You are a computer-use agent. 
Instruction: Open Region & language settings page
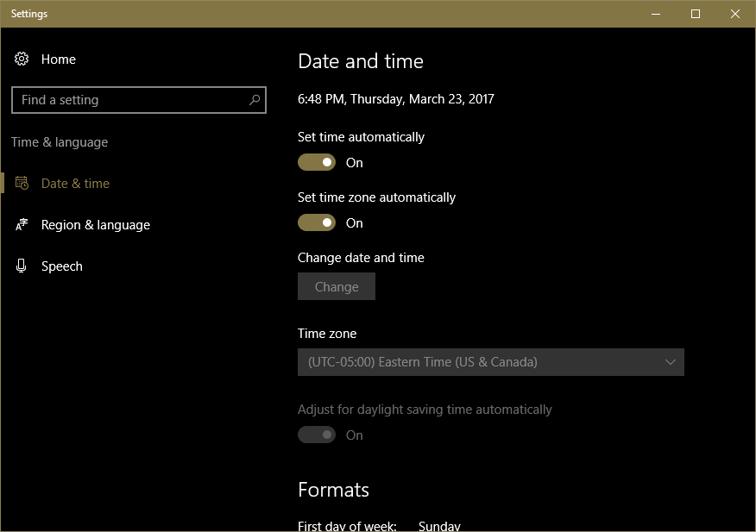point(95,225)
